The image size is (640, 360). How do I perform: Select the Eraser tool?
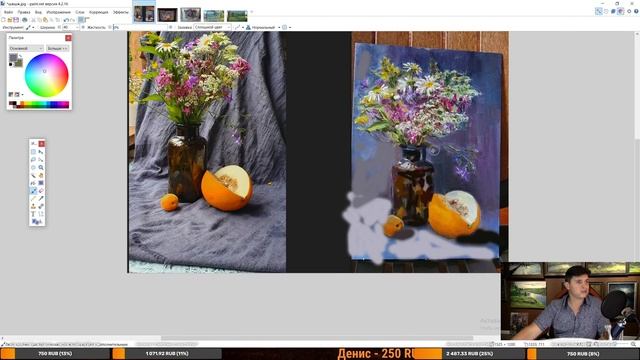tap(41, 191)
